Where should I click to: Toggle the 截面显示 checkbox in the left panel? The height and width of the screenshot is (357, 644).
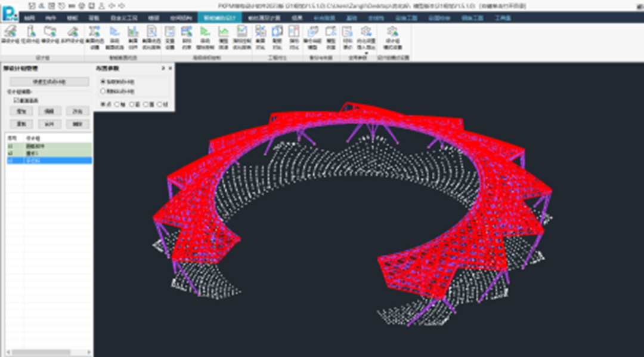(x=17, y=100)
